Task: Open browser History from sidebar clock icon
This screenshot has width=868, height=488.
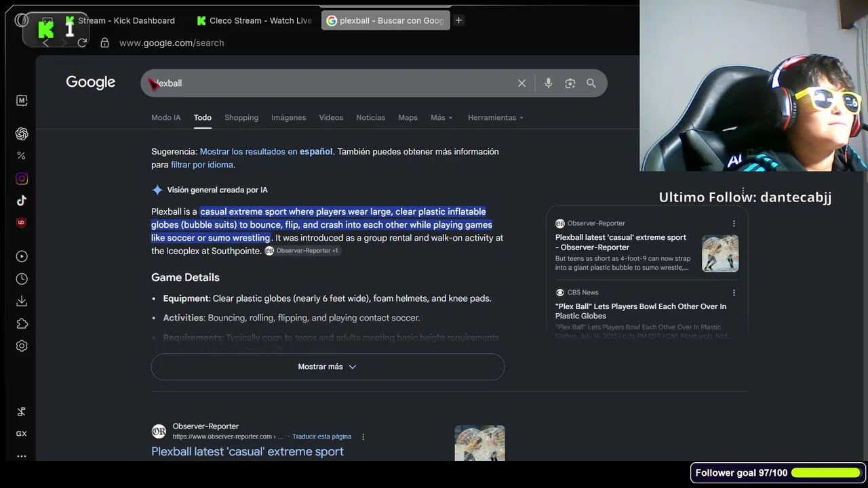Action: point(22,279)
